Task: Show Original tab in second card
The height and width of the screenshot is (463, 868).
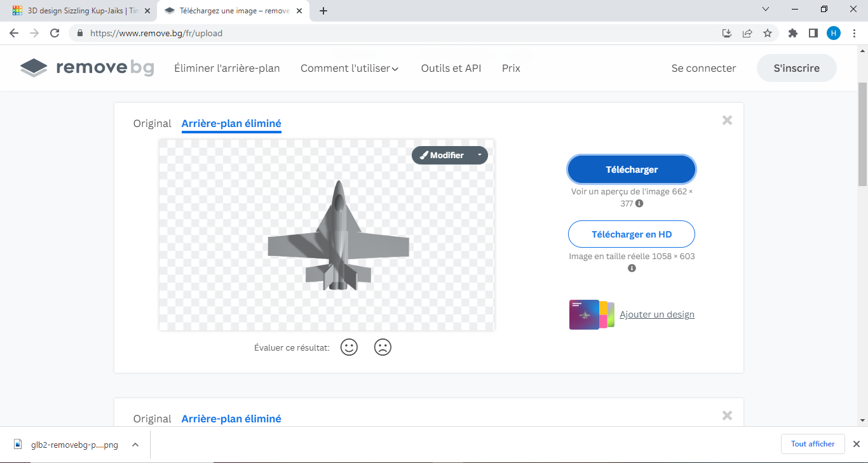Action: point(153,419)
